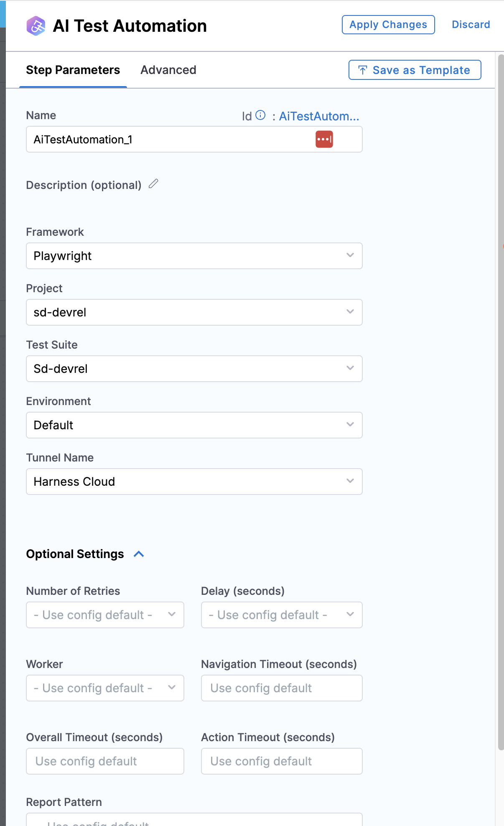Click into the Name input field

[194, 139]
